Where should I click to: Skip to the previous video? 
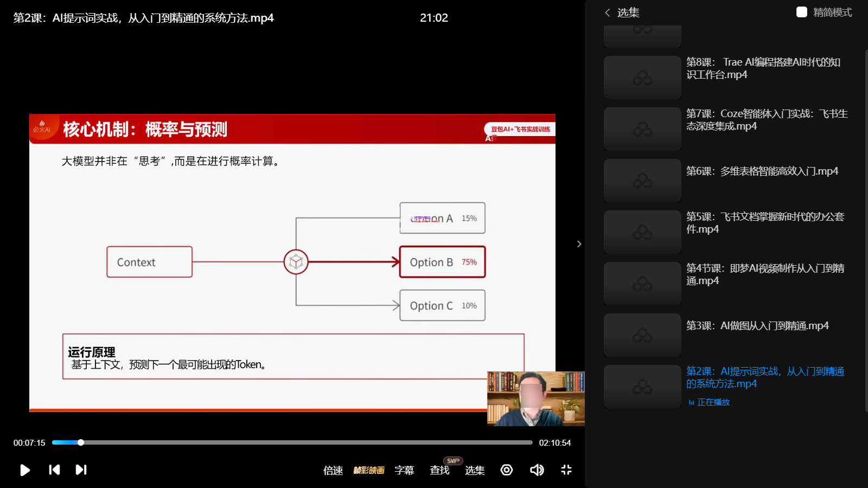click(54, 470)
